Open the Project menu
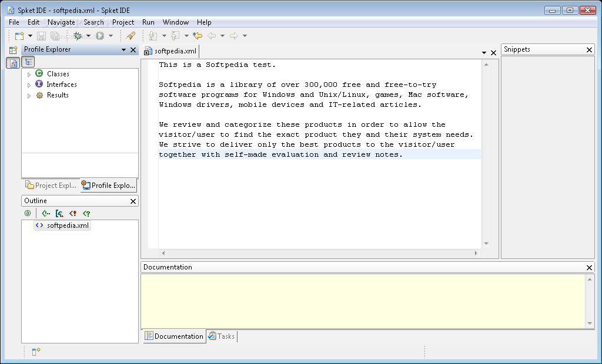Image resolution: width=602 pixels, height=364 pixels. coord(123,22)
